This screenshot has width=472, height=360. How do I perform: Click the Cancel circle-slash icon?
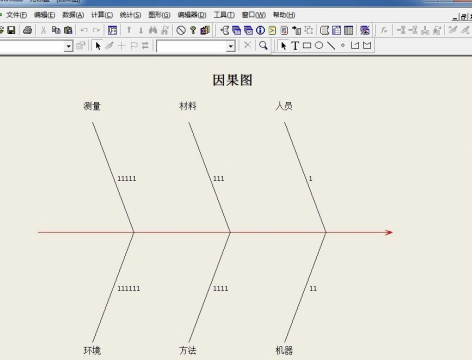click(x=181, y=30)
